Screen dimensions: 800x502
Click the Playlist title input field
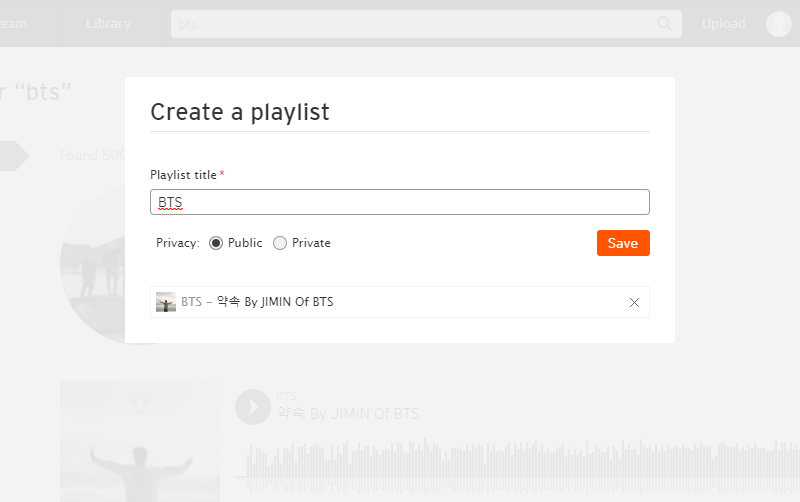pyautogui.click(x=399, y=202)
